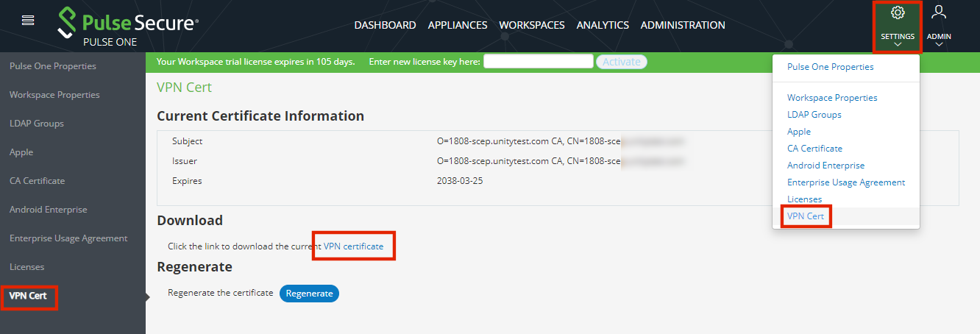Viewport: 980px width, 334px height.
Task: Click the license key input field
Action: (538, 62)
